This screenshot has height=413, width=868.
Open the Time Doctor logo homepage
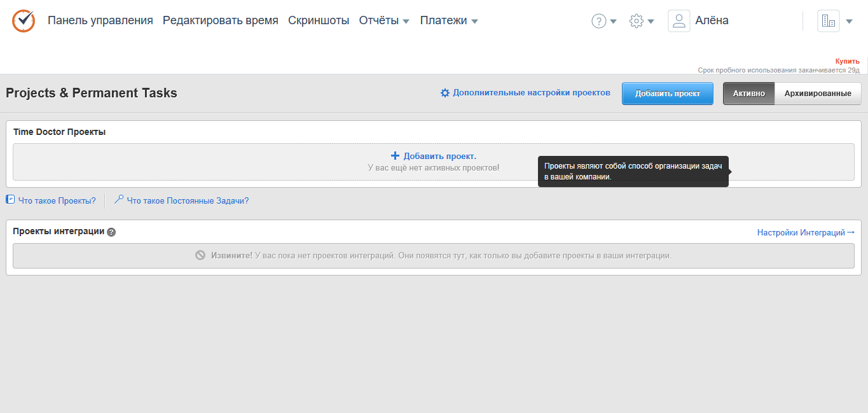(23, 20)
